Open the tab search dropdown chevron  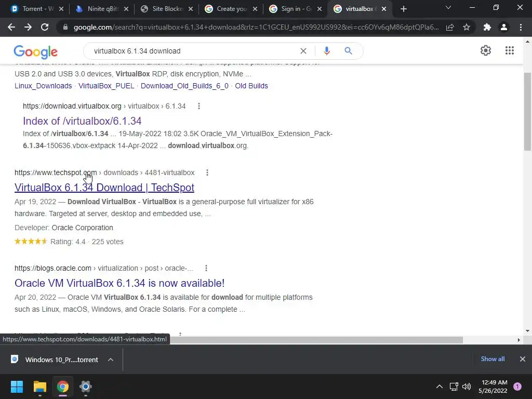(x=448, y=7)
